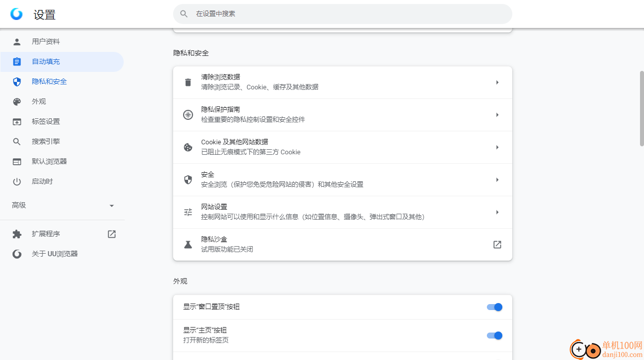Click the 打开新的标签页 subtitle text
Viewport: 644px width, 360px height.
pyautogui.click(x=206, y=340)
